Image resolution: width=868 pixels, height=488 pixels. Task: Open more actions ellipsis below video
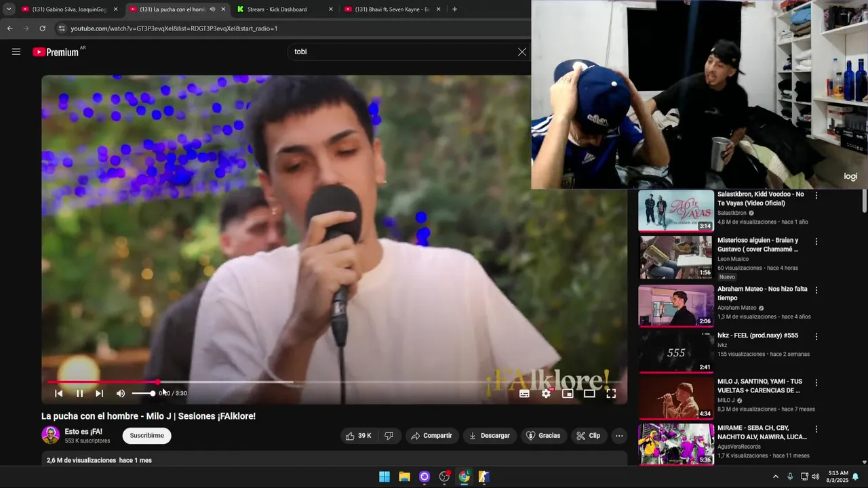coord(619,436)
